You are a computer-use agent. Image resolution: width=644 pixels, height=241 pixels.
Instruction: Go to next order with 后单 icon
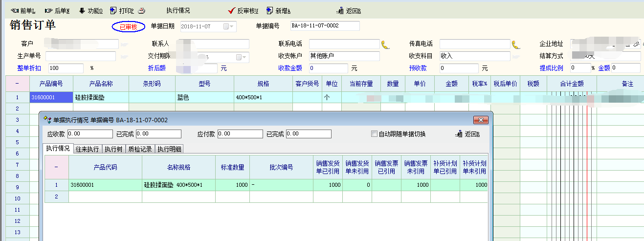coord(48,10)
